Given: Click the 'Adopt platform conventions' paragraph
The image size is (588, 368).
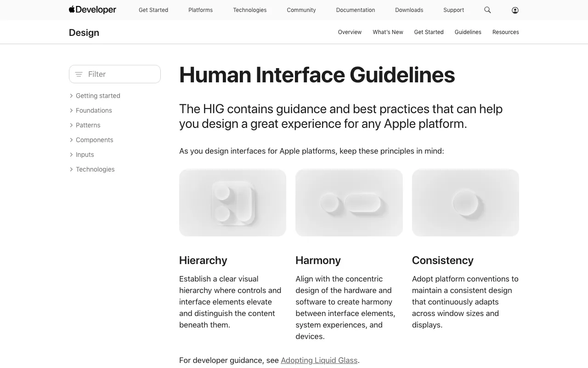Looking at the screenshot, I should pos(465,302).
